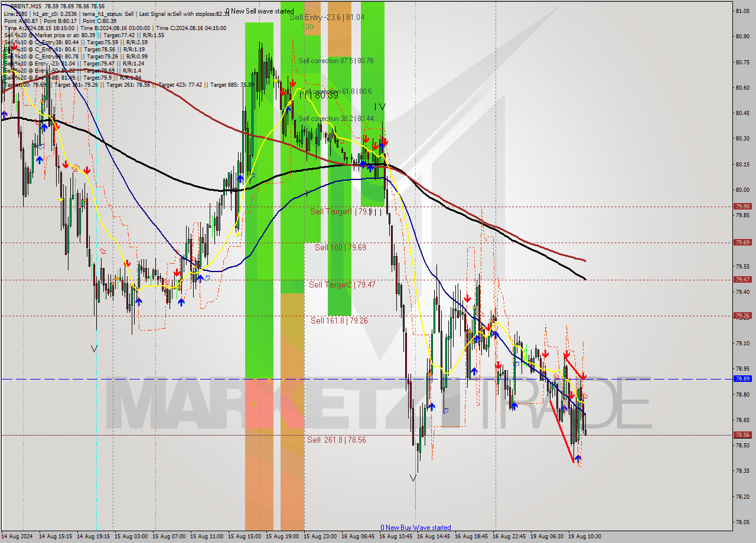
Task: Click the 80.45 price axis label
Action: [742, 113]
